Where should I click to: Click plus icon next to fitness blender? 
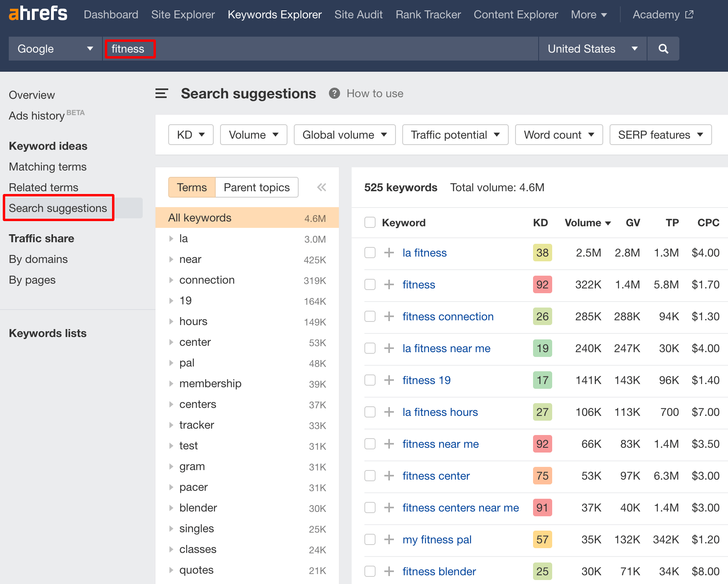coord(389,571)
